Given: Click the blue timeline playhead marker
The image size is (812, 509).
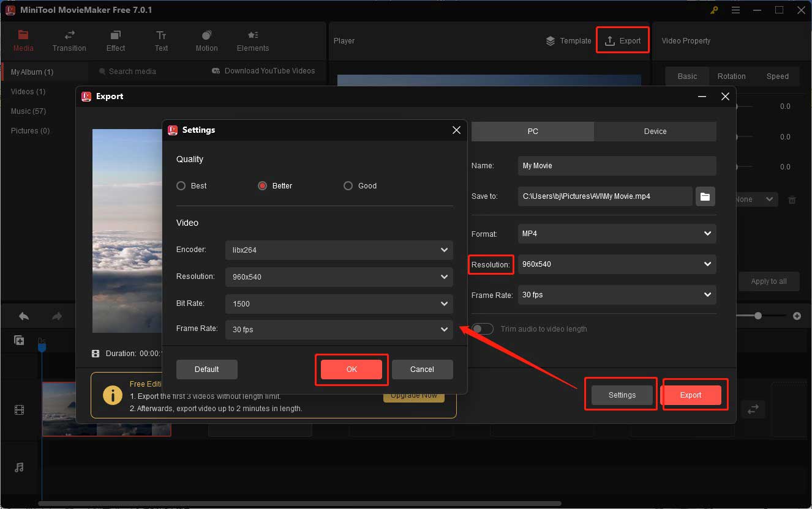Looking at the screenshot, I should (42, 346).
